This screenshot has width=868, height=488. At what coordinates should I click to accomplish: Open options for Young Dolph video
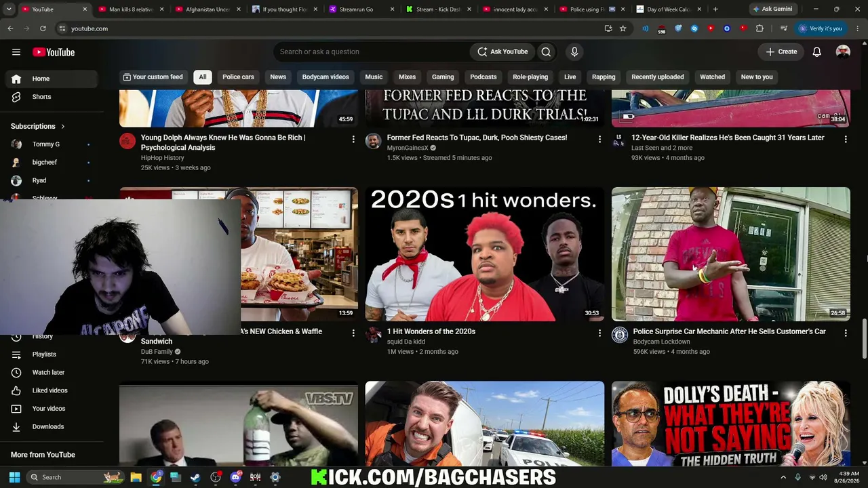coord(353,139)
